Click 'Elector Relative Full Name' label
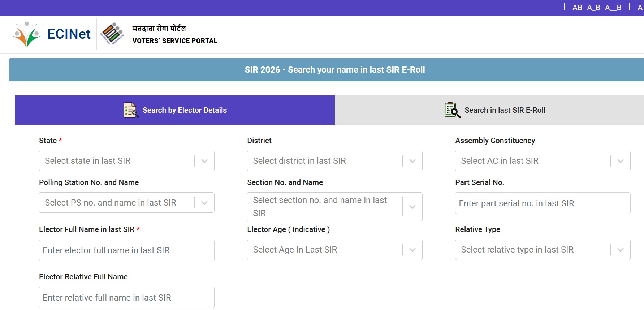Image resolution: width=644 pixels, height=310 pixels. [83, 277]
